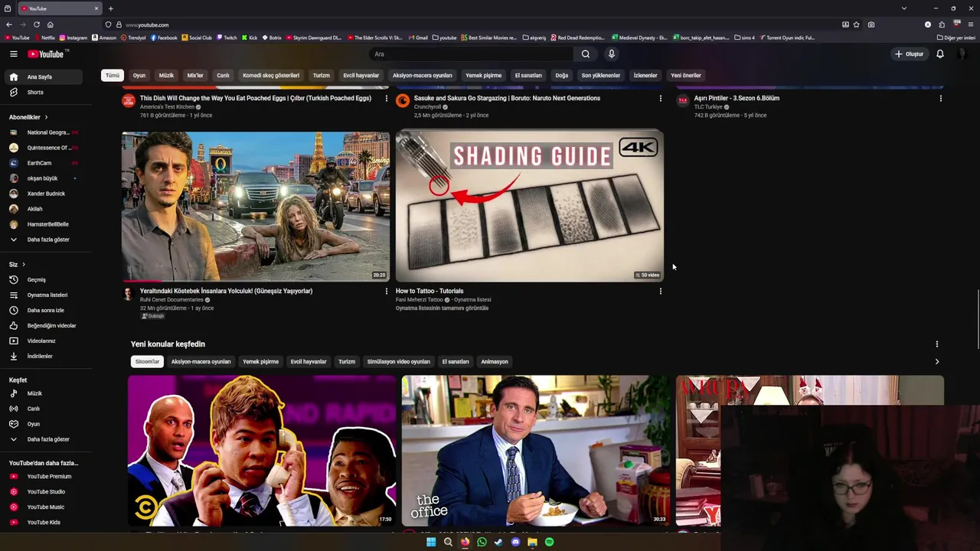Click the search magnifier button

[586, 54]
